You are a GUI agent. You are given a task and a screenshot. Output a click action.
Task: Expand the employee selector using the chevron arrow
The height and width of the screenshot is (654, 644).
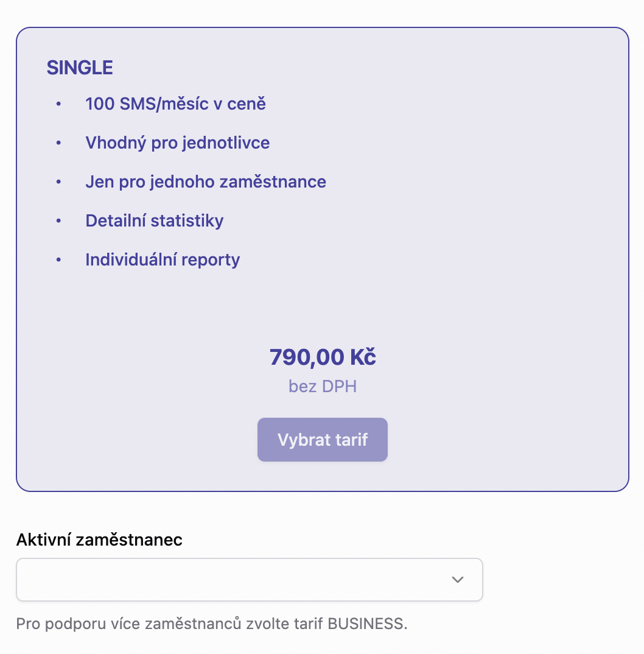tap(458, 580)
